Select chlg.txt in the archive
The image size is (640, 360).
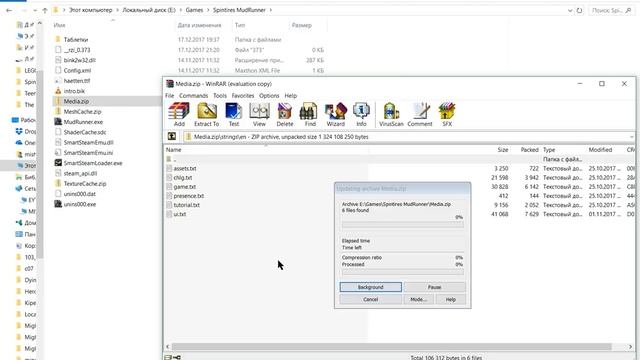pos(182,178)
